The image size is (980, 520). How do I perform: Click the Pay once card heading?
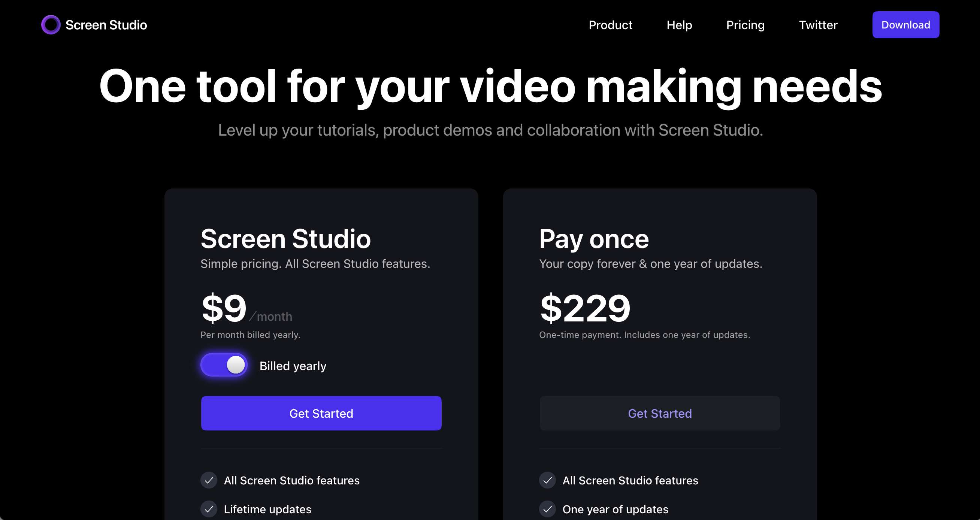(x=594, y=239)
